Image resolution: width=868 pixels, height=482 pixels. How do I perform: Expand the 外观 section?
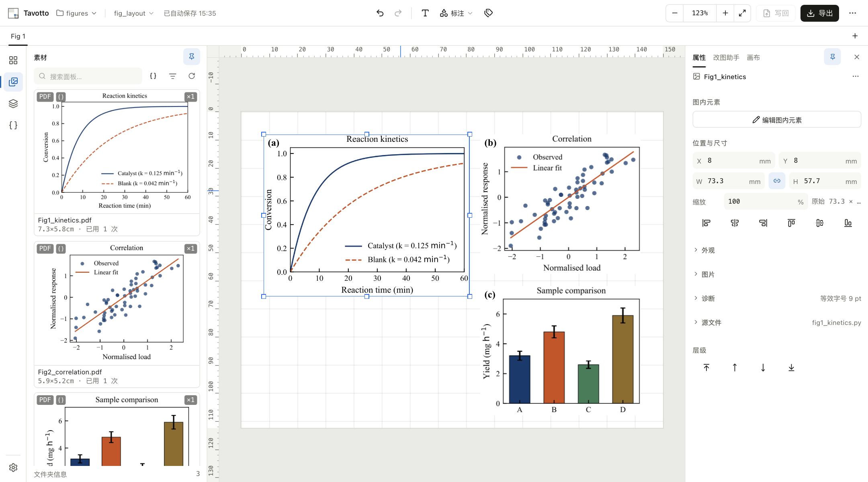[x=704, y=250]
